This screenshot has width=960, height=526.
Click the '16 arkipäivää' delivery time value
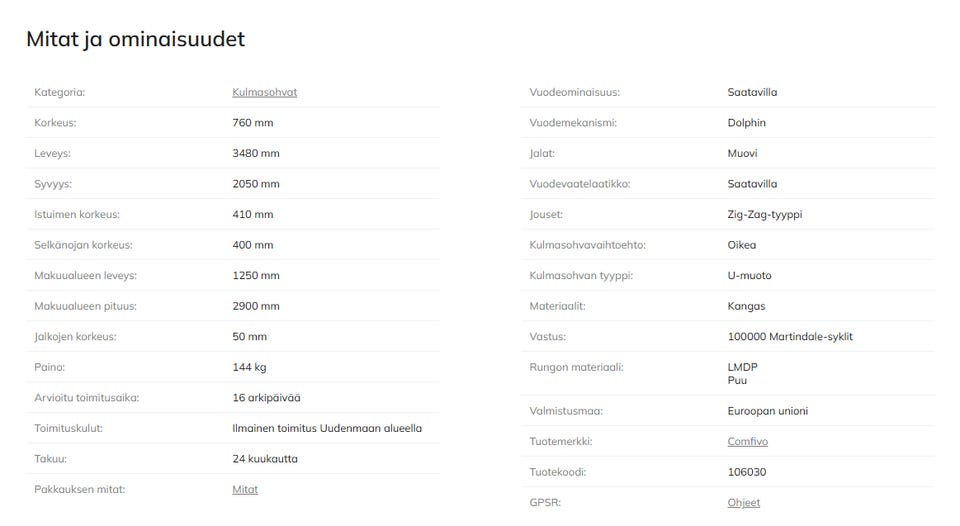pos(265,397)
